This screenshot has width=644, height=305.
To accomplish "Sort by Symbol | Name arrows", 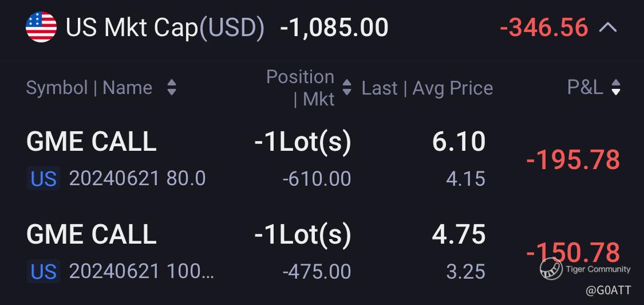I will tap(172, 88).
